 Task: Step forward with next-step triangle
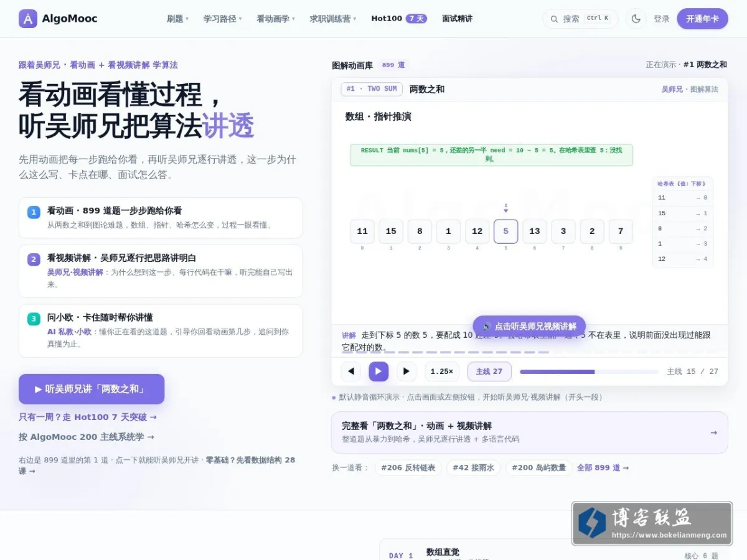tap(406, 371)
